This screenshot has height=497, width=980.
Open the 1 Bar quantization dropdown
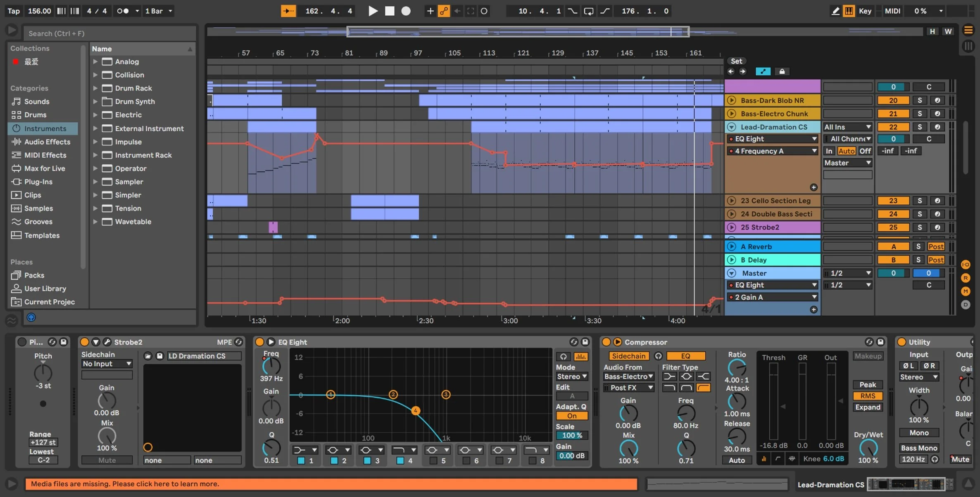tap(159, 11)
